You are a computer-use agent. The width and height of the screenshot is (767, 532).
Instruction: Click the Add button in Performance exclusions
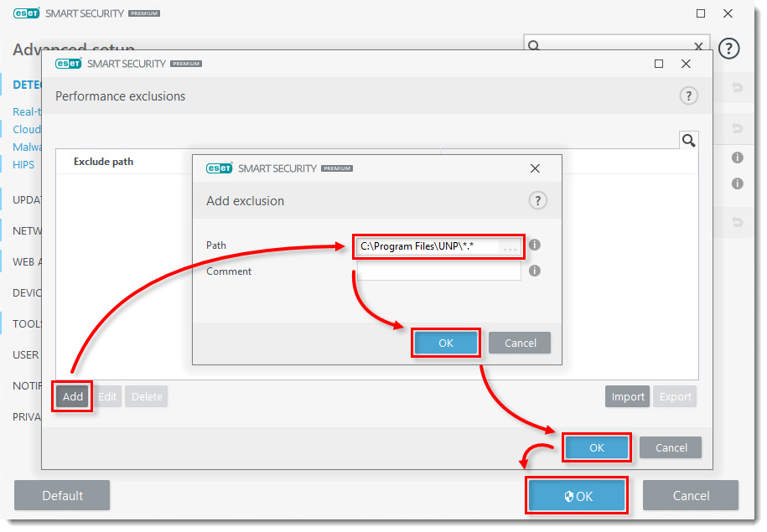[x=72, y=396]
